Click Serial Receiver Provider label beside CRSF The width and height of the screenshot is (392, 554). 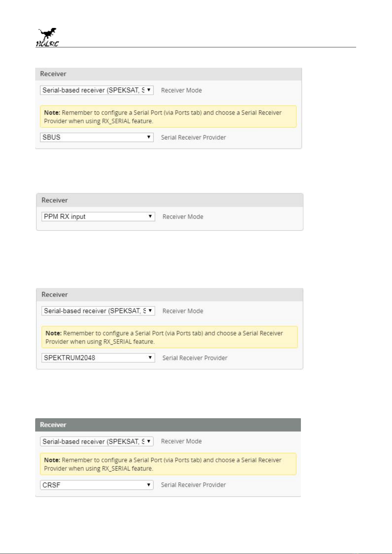click(x=193, y=485)
